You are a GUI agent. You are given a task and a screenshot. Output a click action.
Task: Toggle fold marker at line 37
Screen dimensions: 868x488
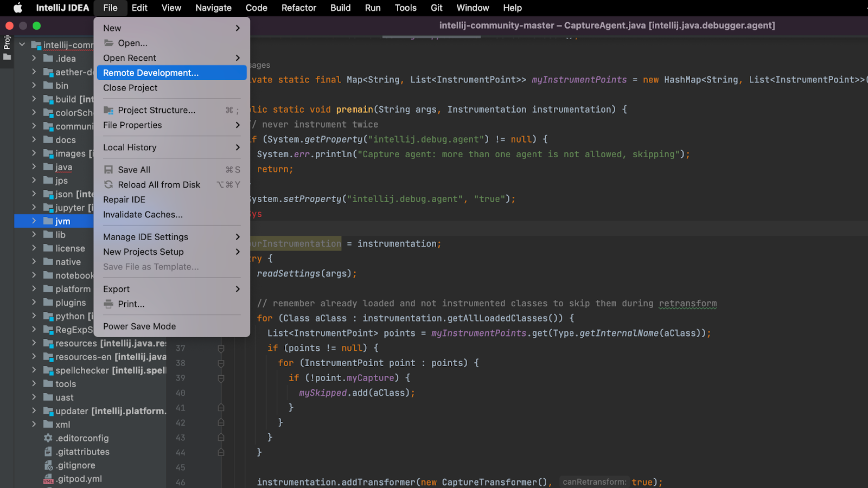[x=221, y=348]
